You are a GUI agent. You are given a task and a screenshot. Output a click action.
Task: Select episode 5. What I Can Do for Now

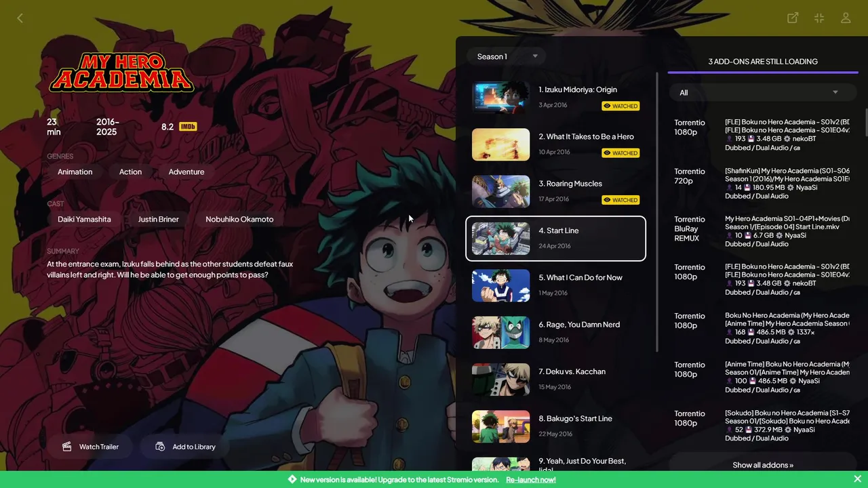tap(556, 285)
